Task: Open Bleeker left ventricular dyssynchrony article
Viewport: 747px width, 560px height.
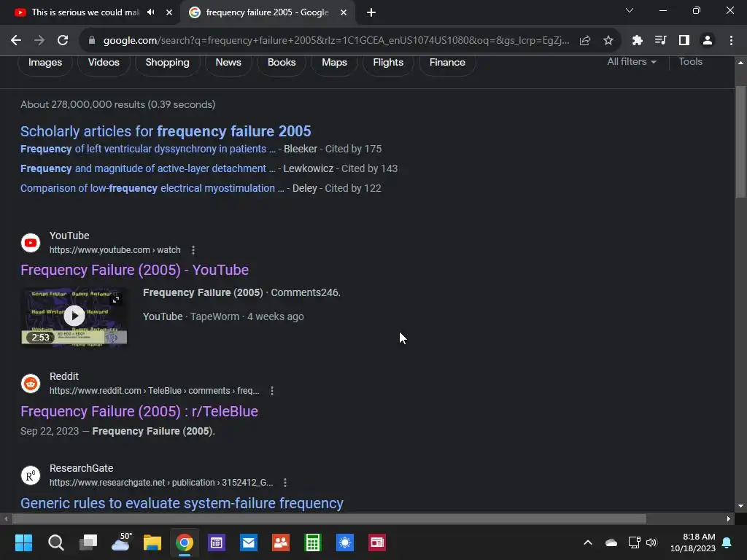Action: tap(148, 149)
